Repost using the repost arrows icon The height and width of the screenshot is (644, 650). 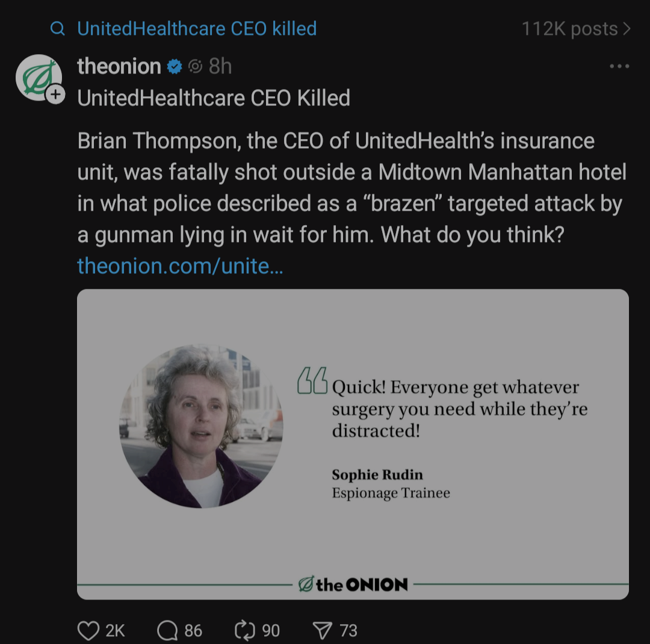click(245, 631)
